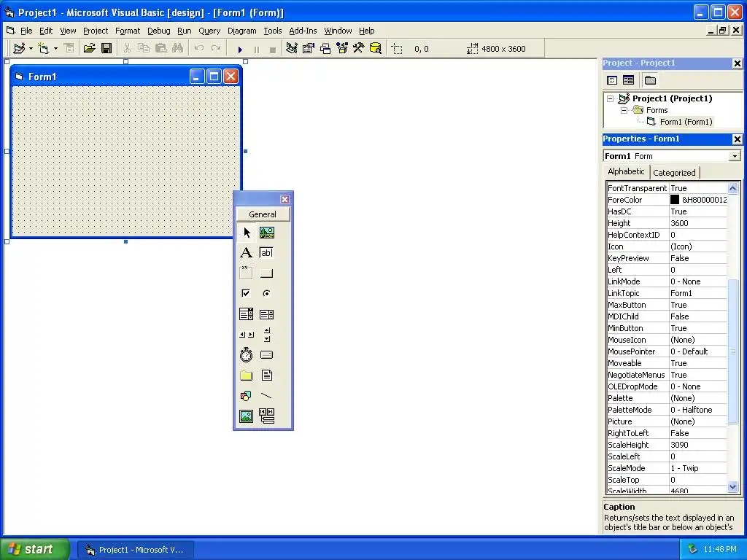Close the Properties - Form1 panel
747x560 pixels.
(737, 139)
